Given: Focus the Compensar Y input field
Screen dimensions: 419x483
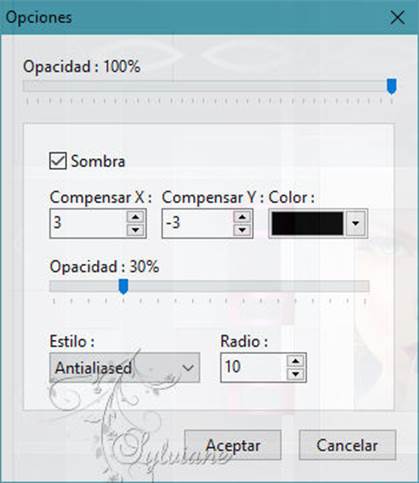Looking at the screenshot, I should [x=197, y=223].
